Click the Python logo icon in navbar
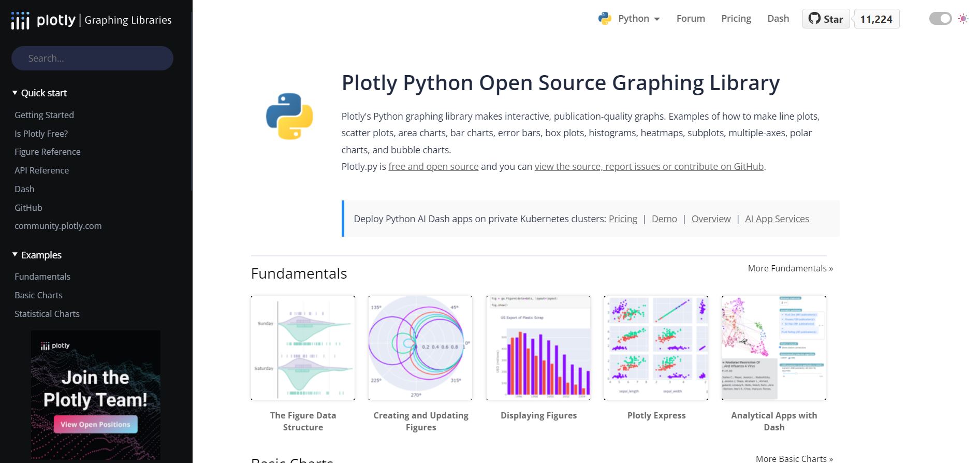The image size is (980, 463). [605, 19]
